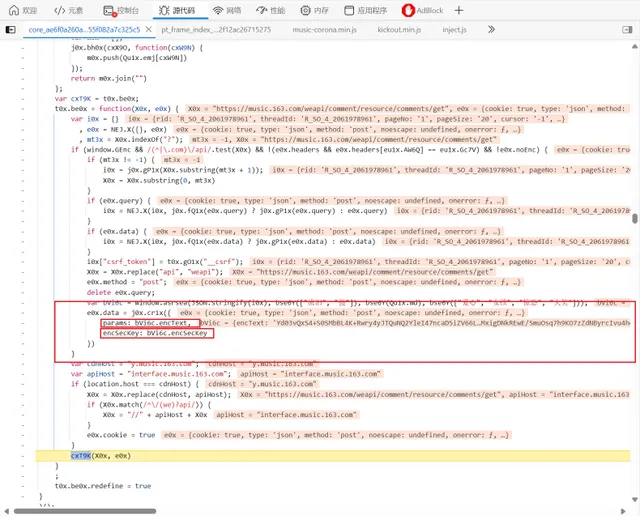This screenshot has width=640, height=516.
Task: Click the line 'if (e0x.query) {'
Action: (x=119, y=201)
